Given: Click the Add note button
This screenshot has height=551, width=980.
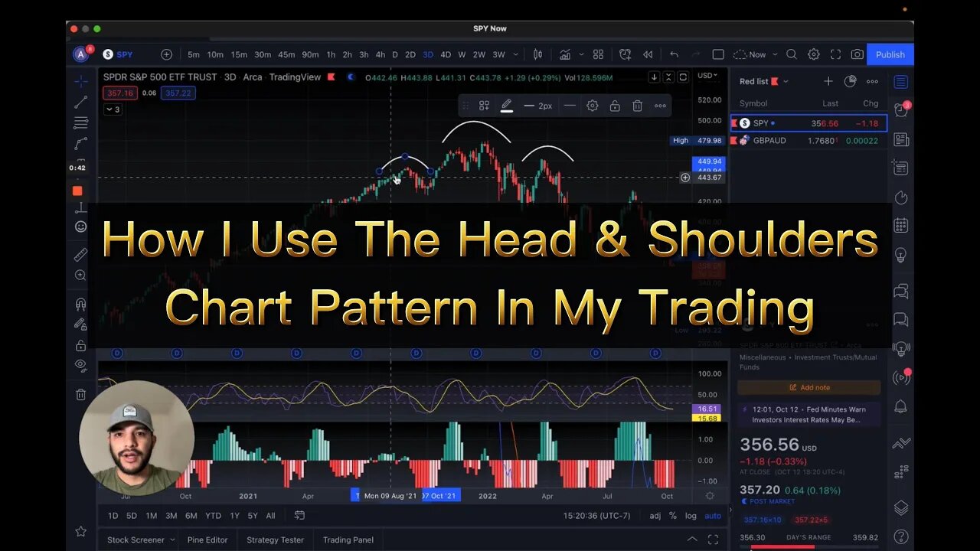Looking at the screenshot, I should [x=808, y=387].
